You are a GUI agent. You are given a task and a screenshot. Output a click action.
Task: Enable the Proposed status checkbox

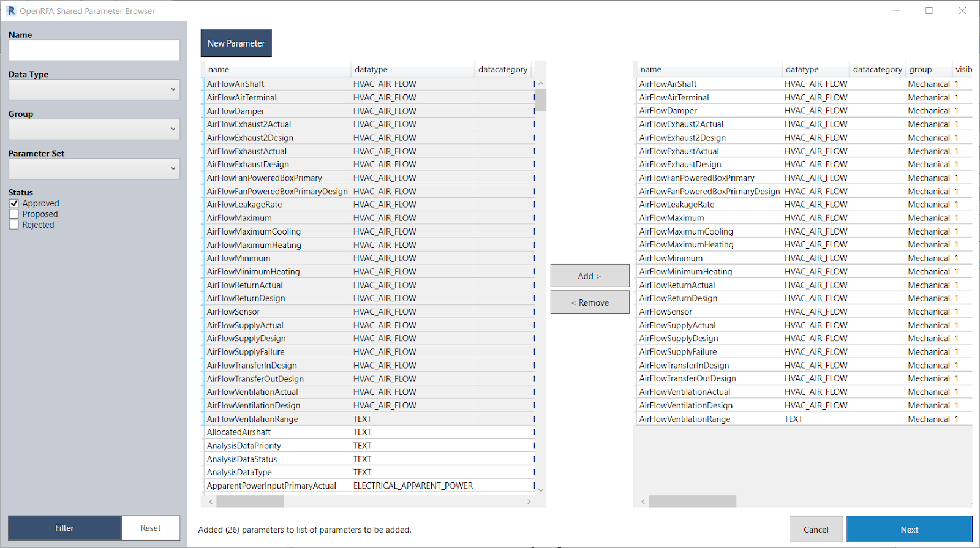(14, 214)
